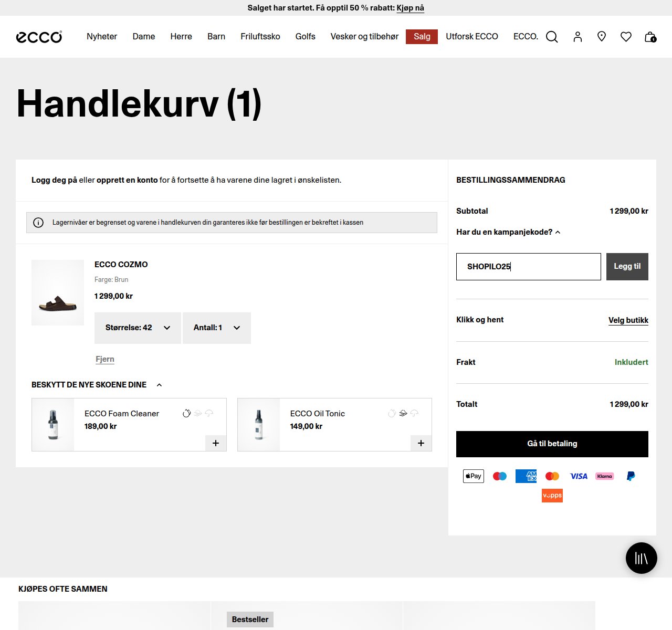Click the Gå til betaling button

click(x=552, y=444)
